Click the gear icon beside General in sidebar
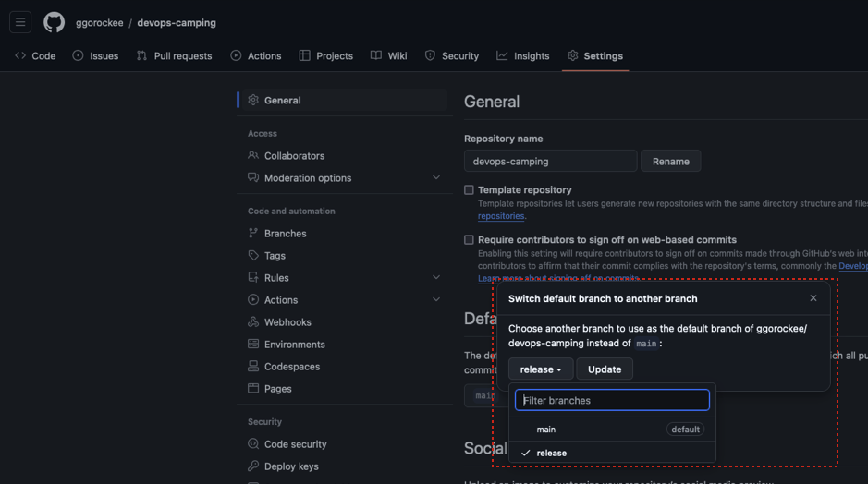 tap(253, 100)
